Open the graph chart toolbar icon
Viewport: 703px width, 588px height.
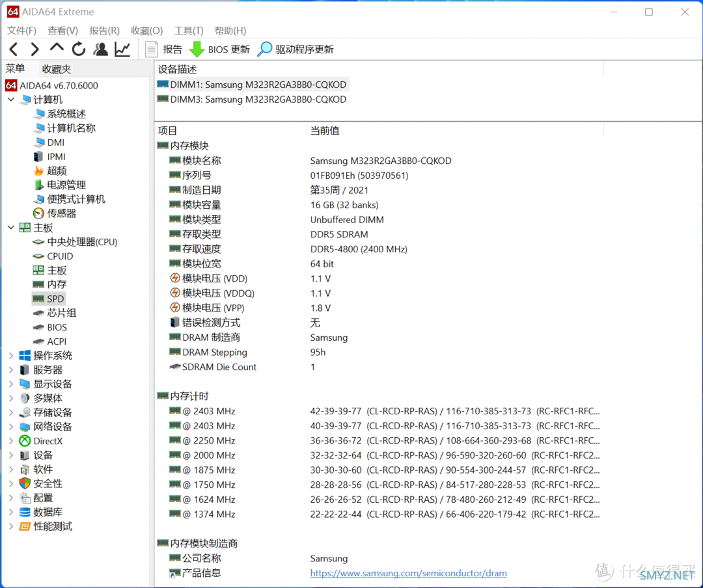point(122,49)
